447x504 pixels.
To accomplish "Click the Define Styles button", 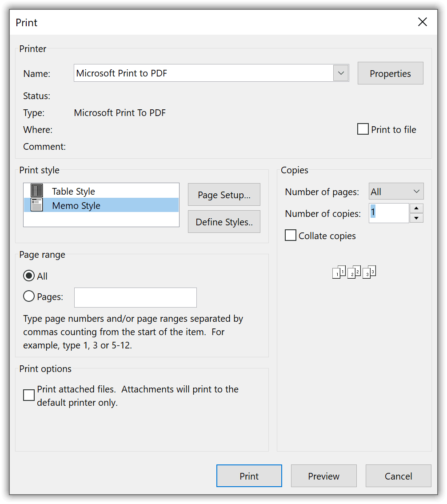I will click(x=224, y=221).
